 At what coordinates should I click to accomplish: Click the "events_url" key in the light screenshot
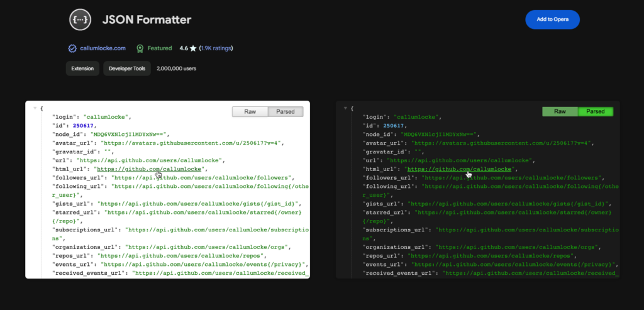click(x=72, y=265)
